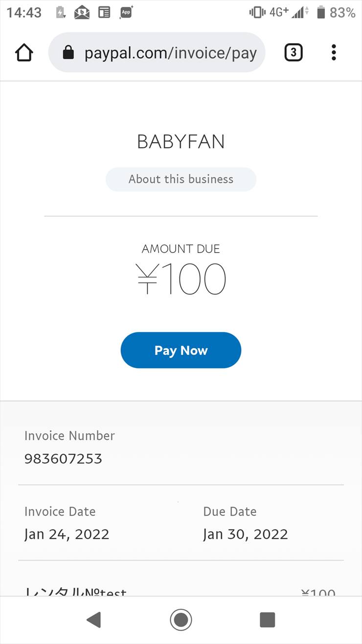Tap the Android back navigation button
The width and height of the screenshot is (362, 644).
click(x=93, y=620)
